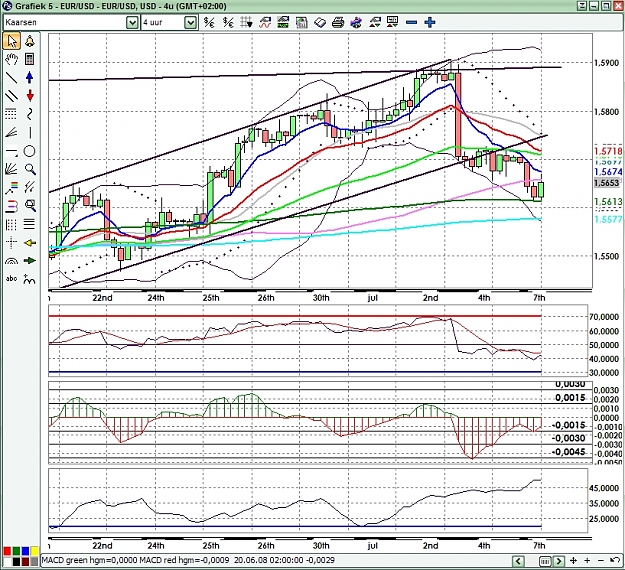Click the 1,5577 cyan price label
625x570 pixels.
tap(608, 220)
